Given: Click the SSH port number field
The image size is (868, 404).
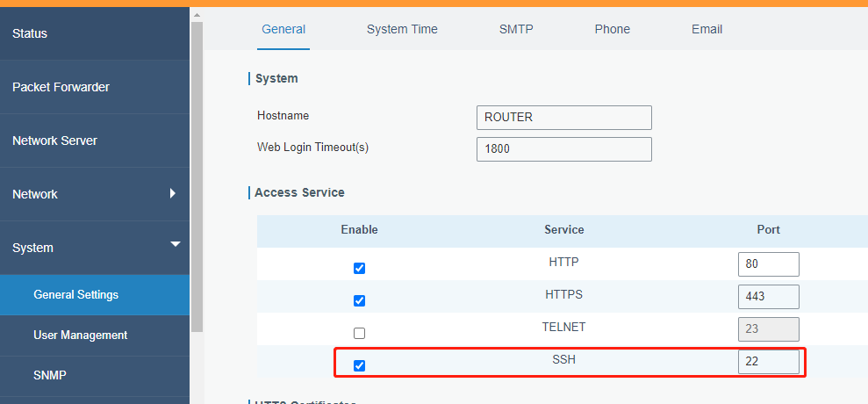Looking at the screenshot, I should pyautogui.click(x=768, y=362).
